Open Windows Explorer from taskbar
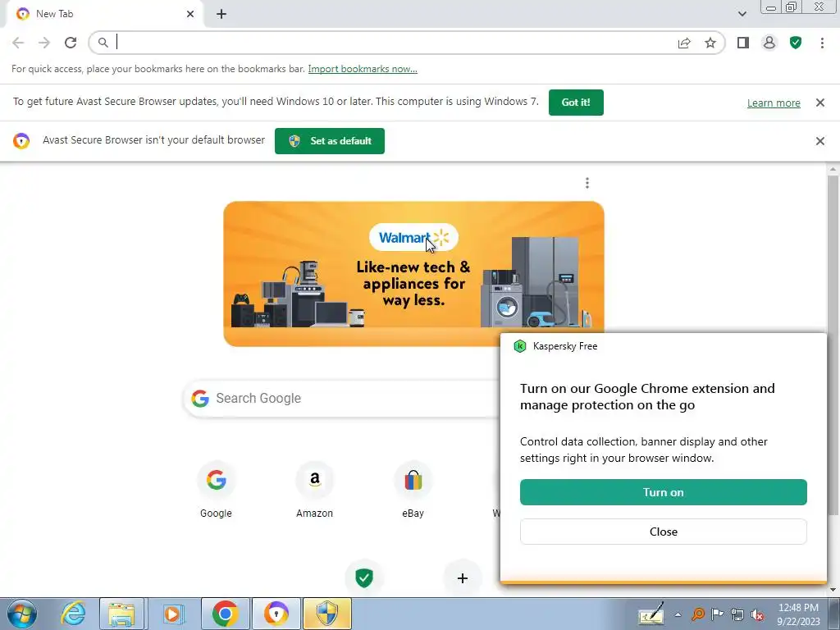840x630 pixels. point(121,614)
